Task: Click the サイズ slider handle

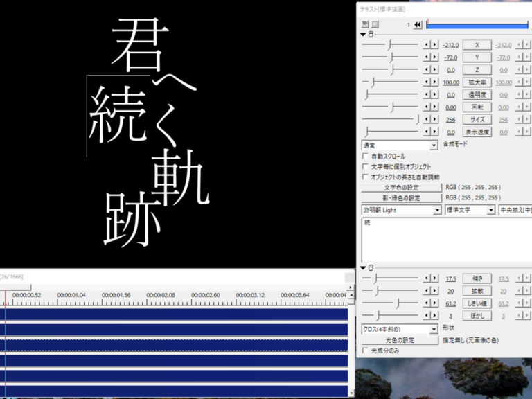Action: pos(417,119)
